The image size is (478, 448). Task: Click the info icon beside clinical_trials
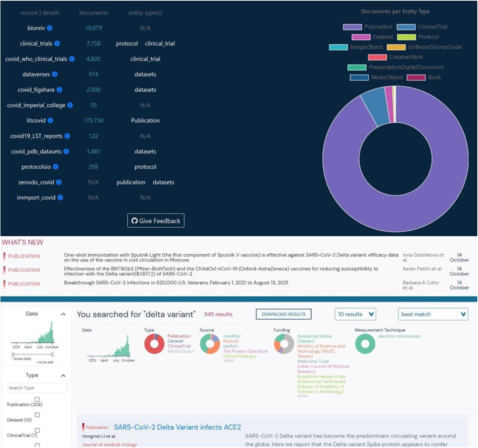click(57, 43)
